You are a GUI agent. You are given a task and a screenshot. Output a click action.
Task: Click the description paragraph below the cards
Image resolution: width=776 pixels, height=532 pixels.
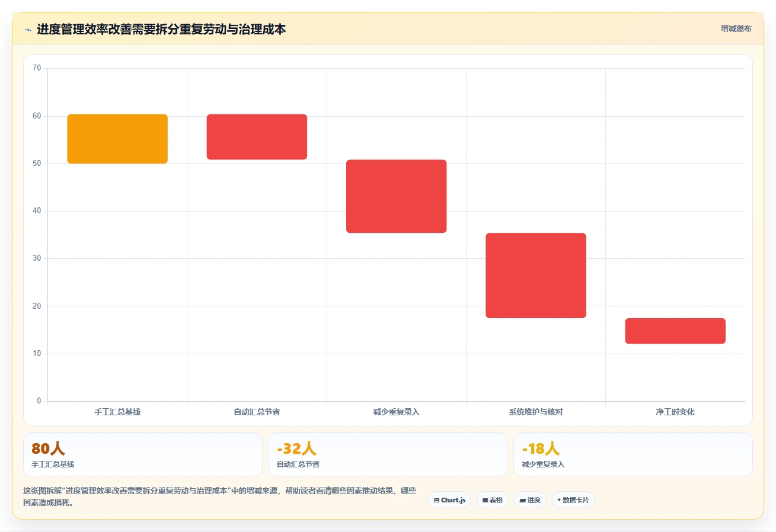(220, 497)
